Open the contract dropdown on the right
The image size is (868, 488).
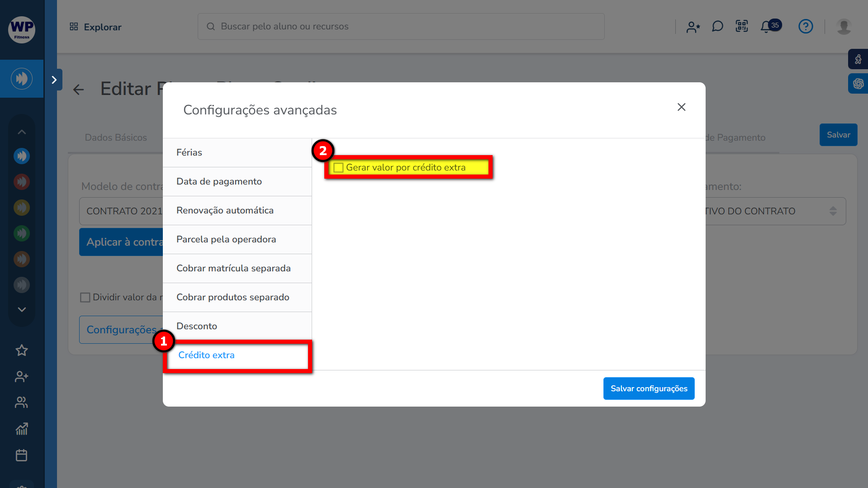tap(773, 211)
